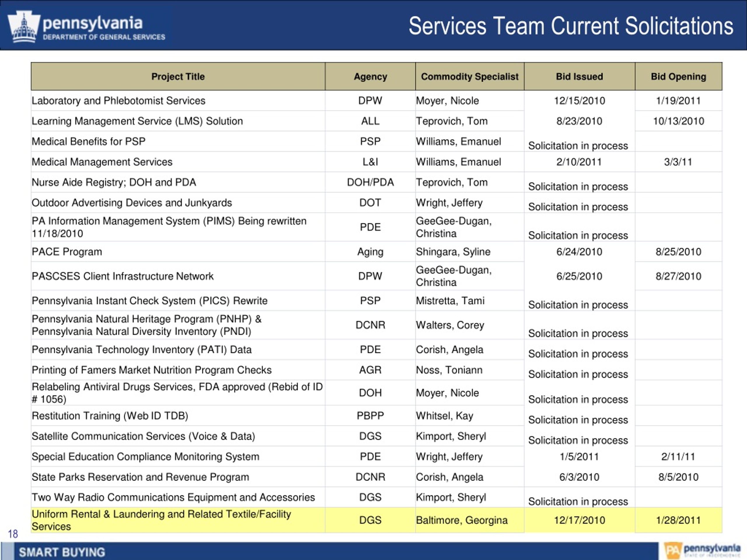Click highlighted Uniform Rental & Laundering title
The image size is (747, 560).
pyautogui.click(x=161, y=520)
